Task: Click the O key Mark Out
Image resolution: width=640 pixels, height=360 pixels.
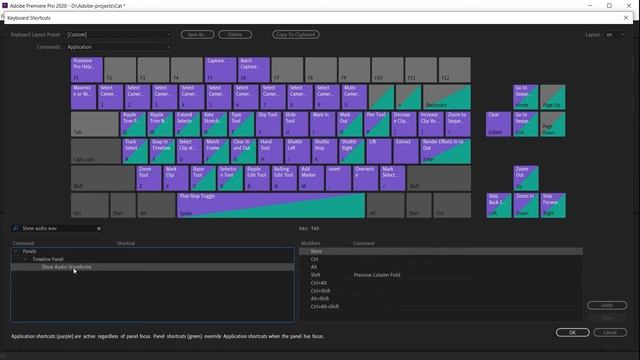Action: tap(350, 124)
